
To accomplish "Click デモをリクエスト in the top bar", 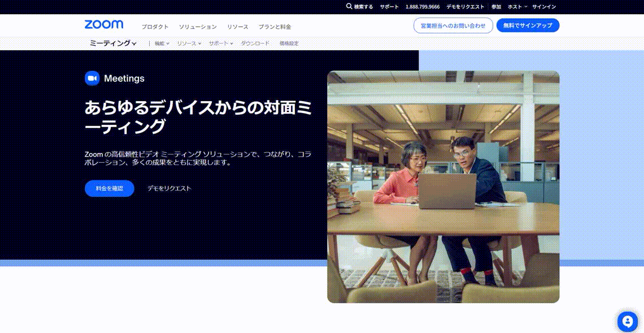I will (x=465, y=7).
